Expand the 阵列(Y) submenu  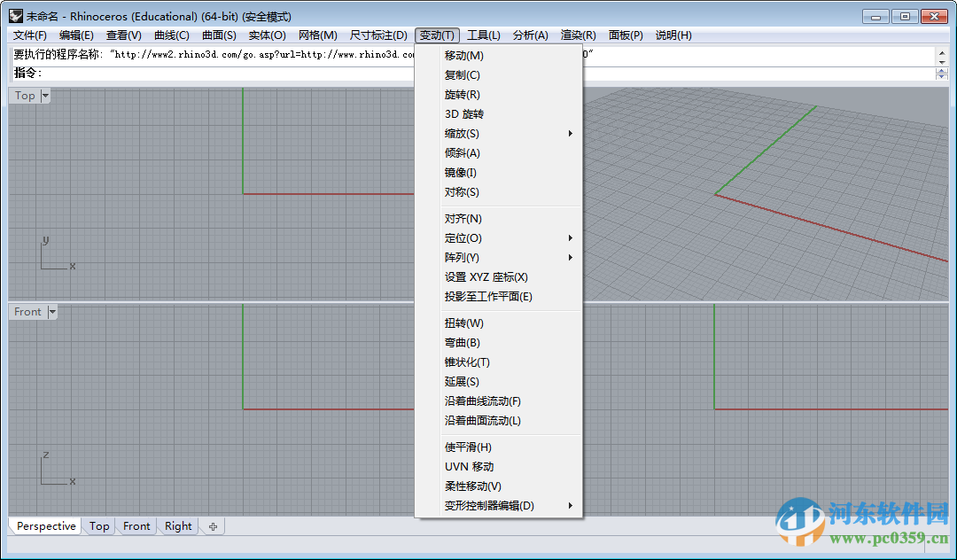click(x=499, y=258)
